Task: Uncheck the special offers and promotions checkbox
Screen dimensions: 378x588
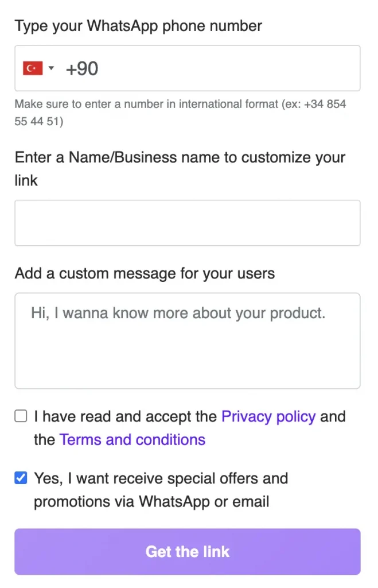Action: click(21, 478)
